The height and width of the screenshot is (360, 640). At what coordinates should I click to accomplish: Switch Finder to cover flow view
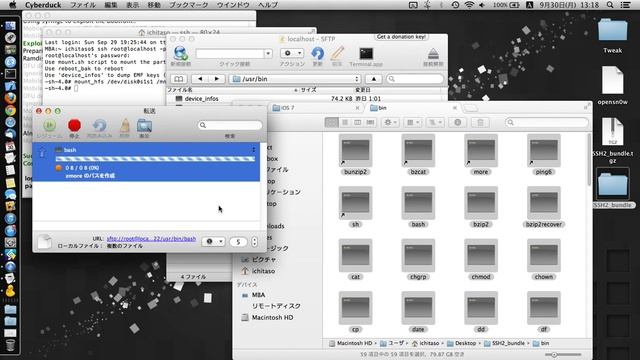(x=370, y=122)
